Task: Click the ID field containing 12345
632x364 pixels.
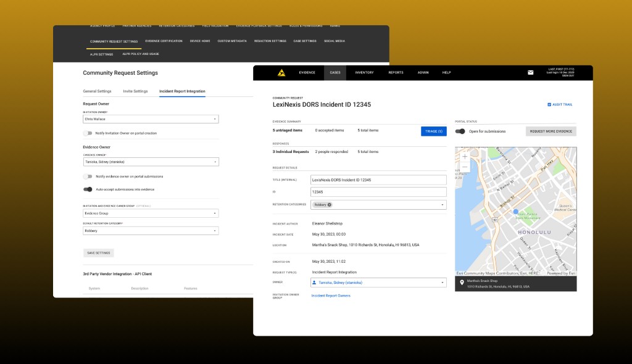Action: tap(377, 192)
